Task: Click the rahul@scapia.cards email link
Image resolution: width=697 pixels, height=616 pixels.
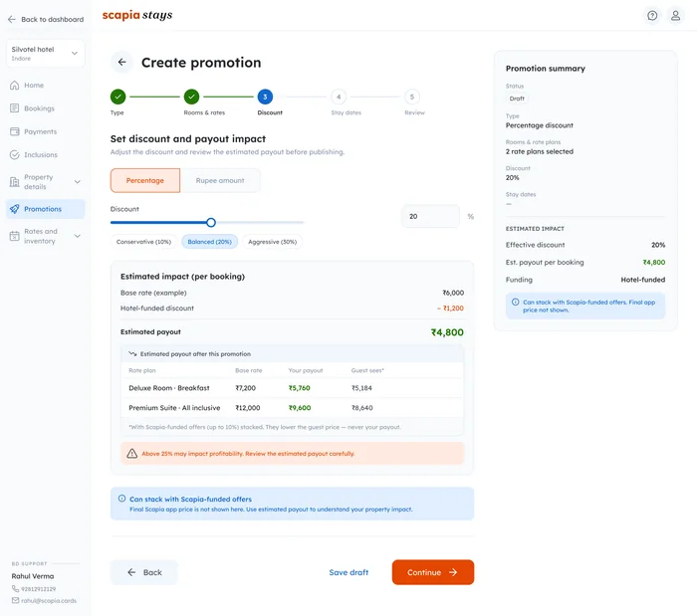Action: (49, 600)
